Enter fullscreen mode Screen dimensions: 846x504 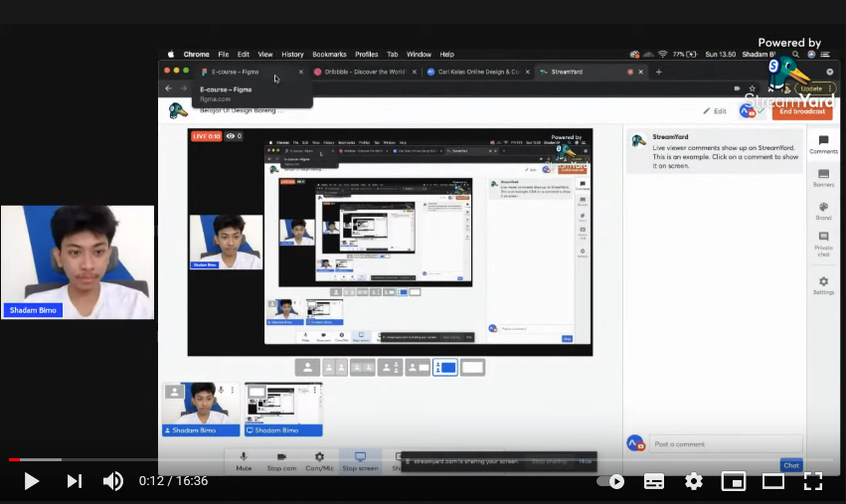pyautogui.click(x=813, y=481)
